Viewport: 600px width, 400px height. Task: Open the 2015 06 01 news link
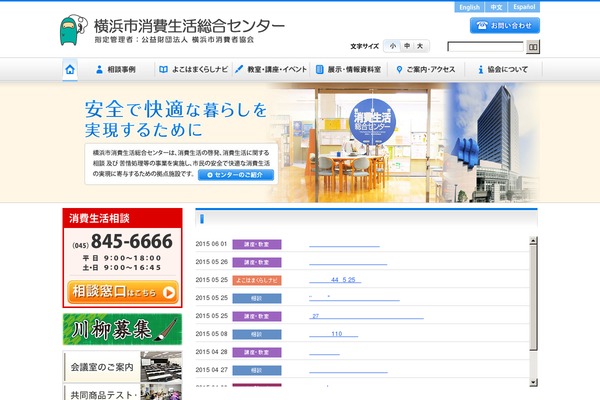click(x=344, y=244)
